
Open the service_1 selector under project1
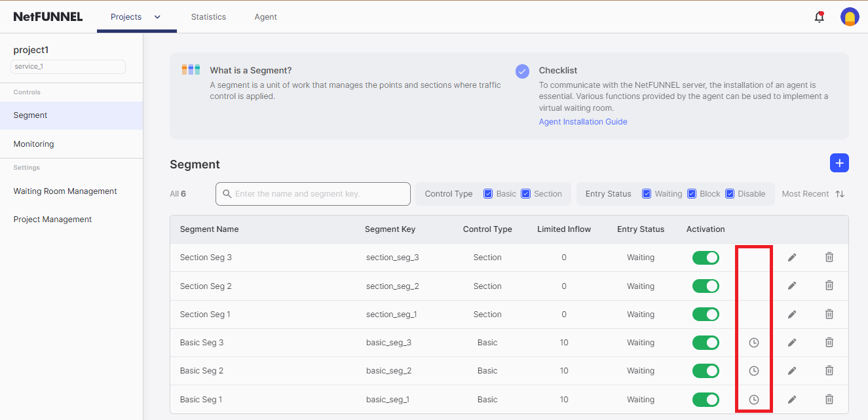[68, 67]
